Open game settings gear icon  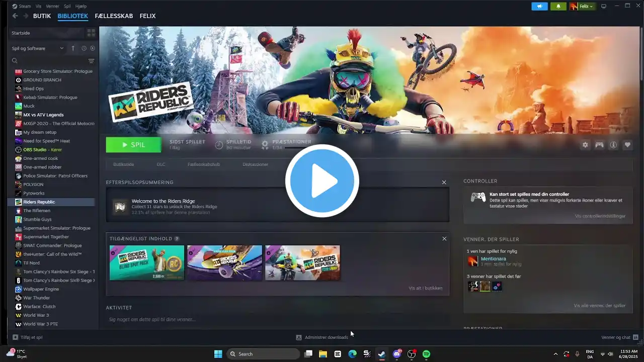[585, 145]
